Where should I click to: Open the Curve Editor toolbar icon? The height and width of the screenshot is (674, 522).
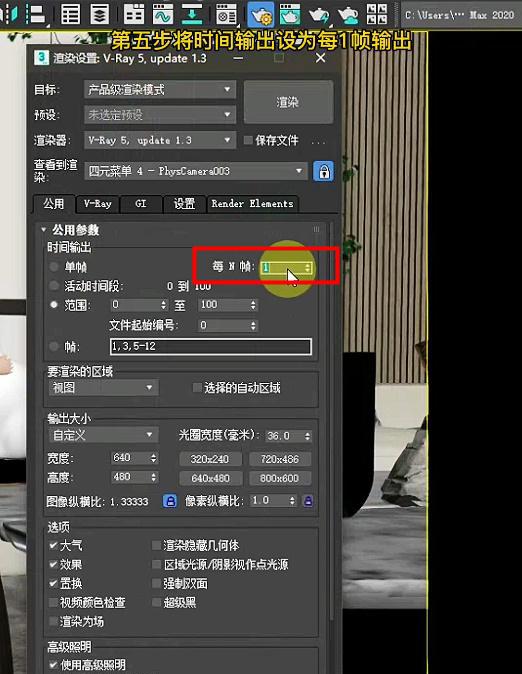[x=163, y=14]
